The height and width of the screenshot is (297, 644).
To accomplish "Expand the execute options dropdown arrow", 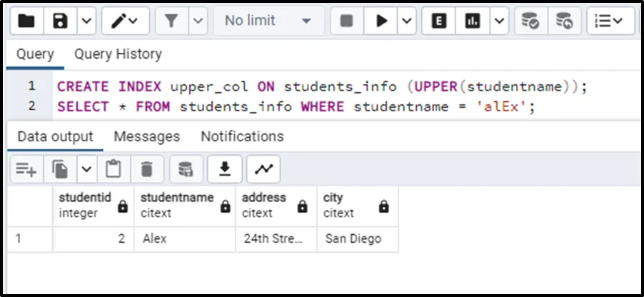I will (407, 21).
